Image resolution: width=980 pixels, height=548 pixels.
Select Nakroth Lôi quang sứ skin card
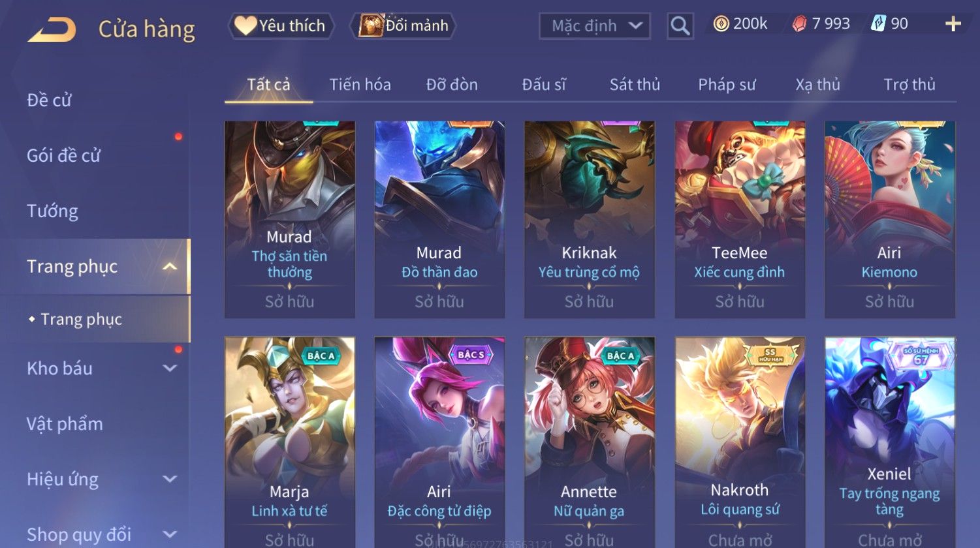[740, 442]
